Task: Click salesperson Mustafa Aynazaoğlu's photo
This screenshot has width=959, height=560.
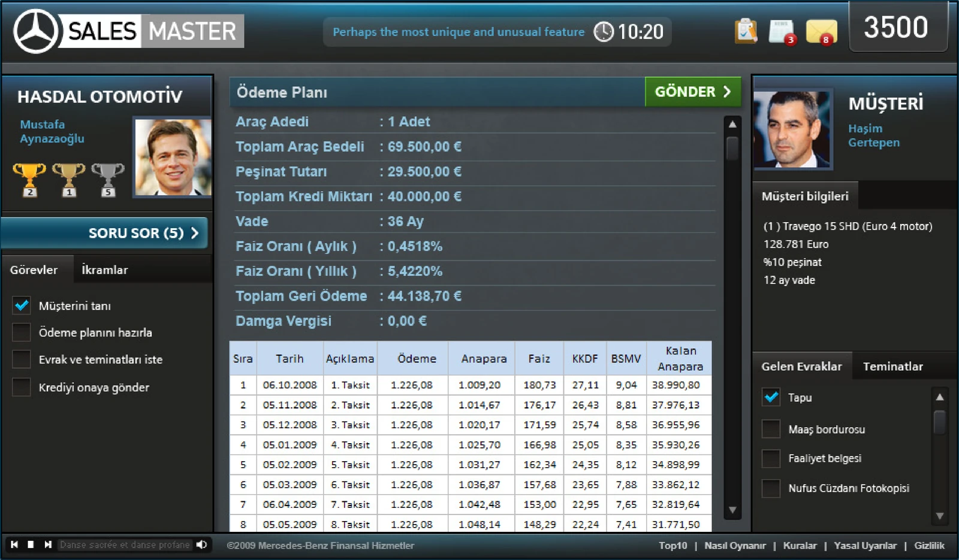Action: point(173,157)
